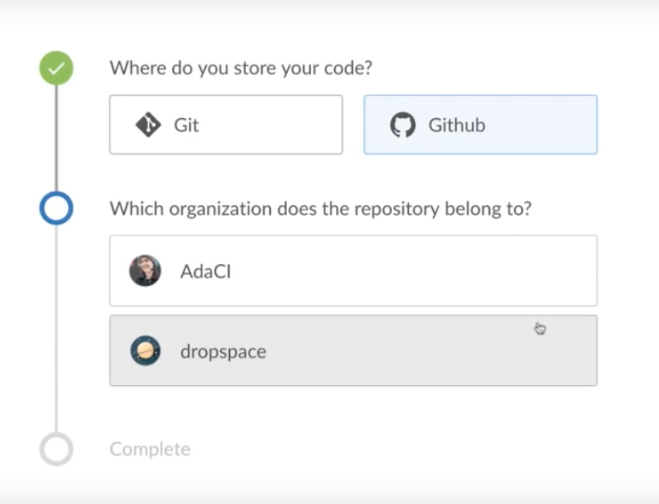This screenshot has width=659, height=504.
Task: Click the dropspace name text
Action: pyautogui.click(x=223, y=352)
